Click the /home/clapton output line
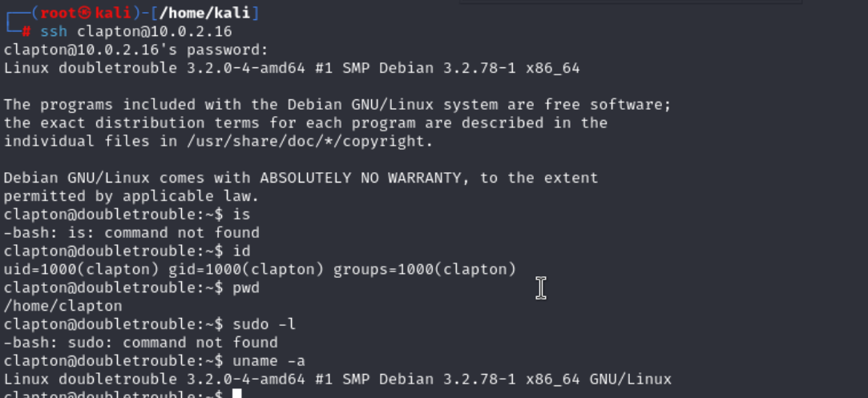 (63, 306)
